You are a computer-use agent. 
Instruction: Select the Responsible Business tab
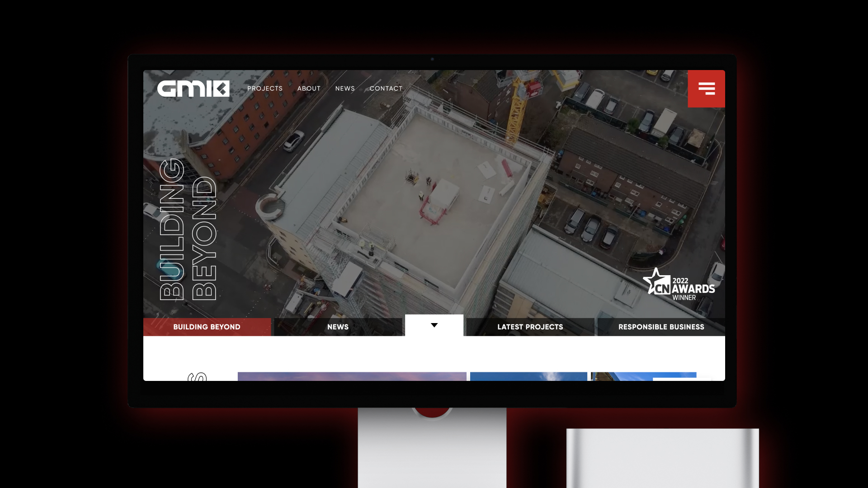[x=661, y=327]
